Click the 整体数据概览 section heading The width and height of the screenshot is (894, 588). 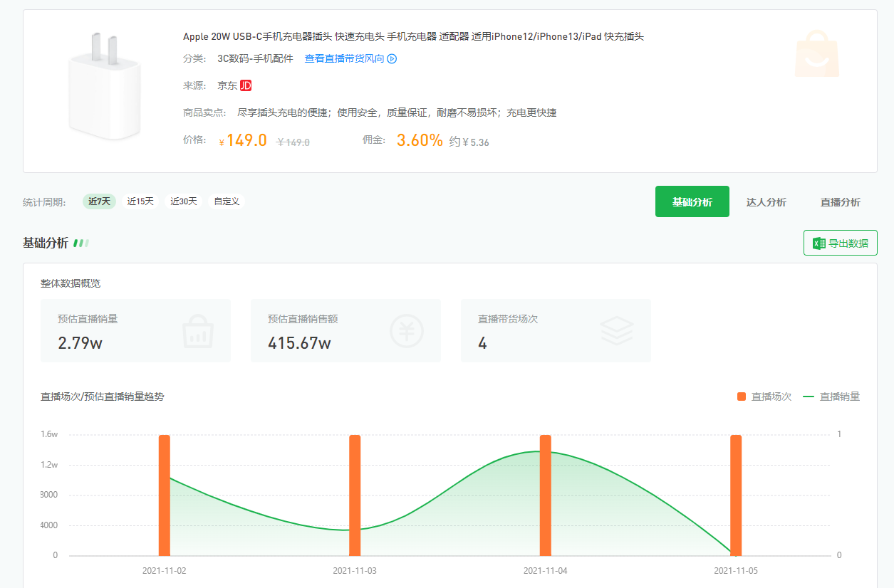click(x=71, y=283)
